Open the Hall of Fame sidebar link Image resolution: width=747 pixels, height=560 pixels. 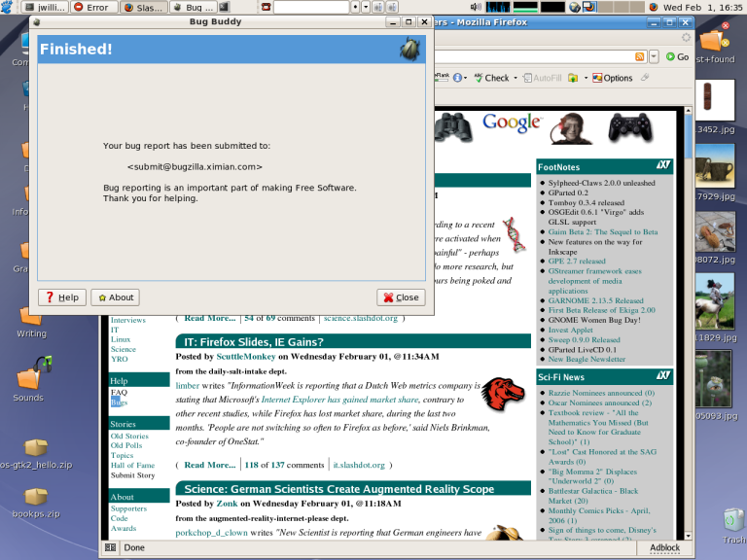(132, 466)
